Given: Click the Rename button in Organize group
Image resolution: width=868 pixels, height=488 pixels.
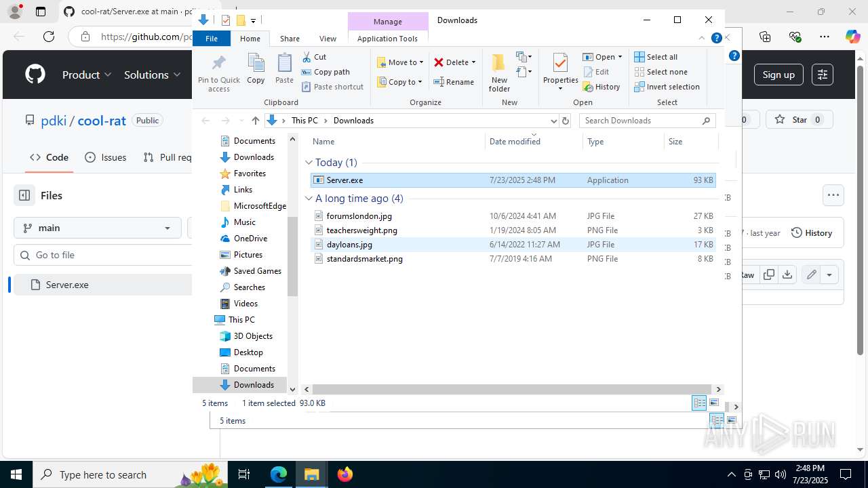Looking at the screenshot, I should (454, 82).
